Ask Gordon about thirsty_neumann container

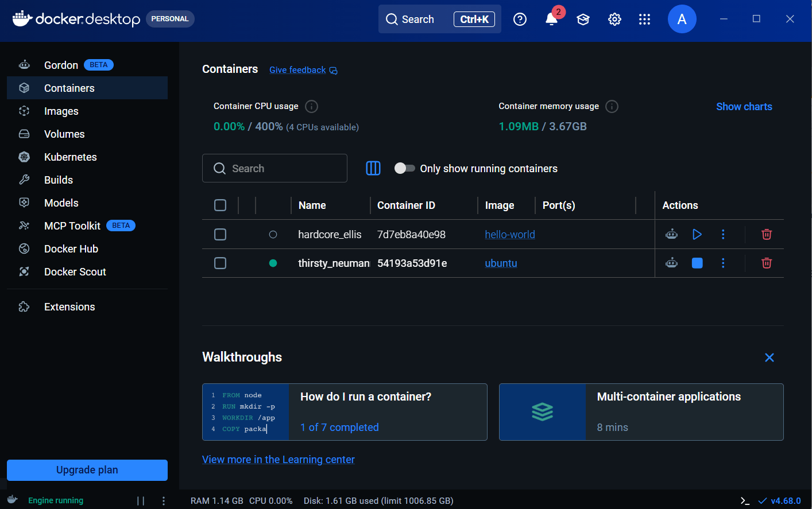pyautogui.click(x=671, y=263)
